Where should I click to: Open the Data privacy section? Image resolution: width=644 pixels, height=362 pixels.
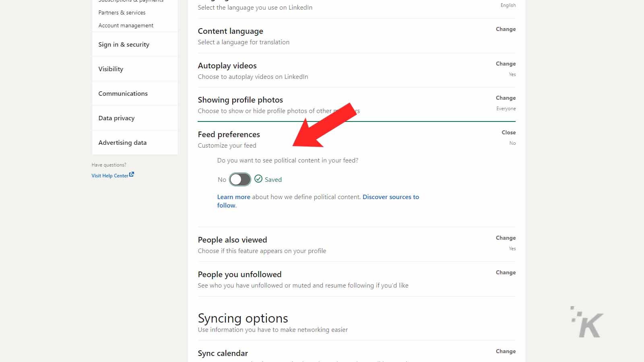coord(116,118)
